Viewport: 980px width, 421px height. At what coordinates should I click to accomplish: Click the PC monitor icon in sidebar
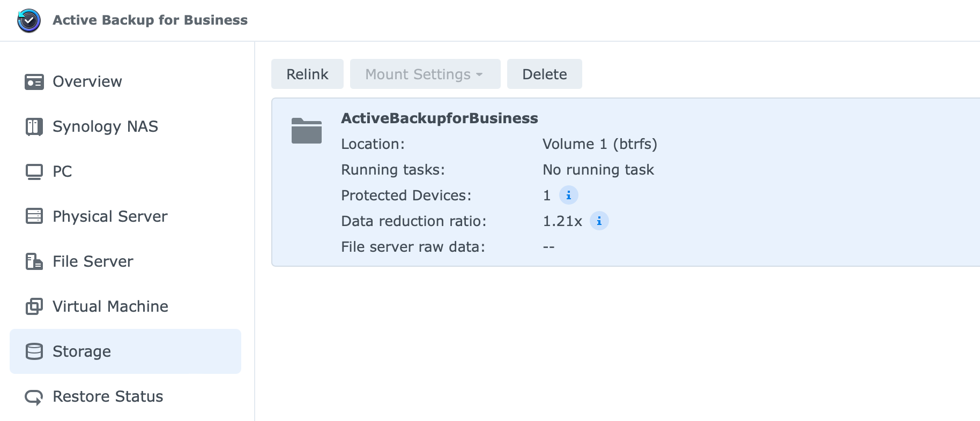point(34,172)
